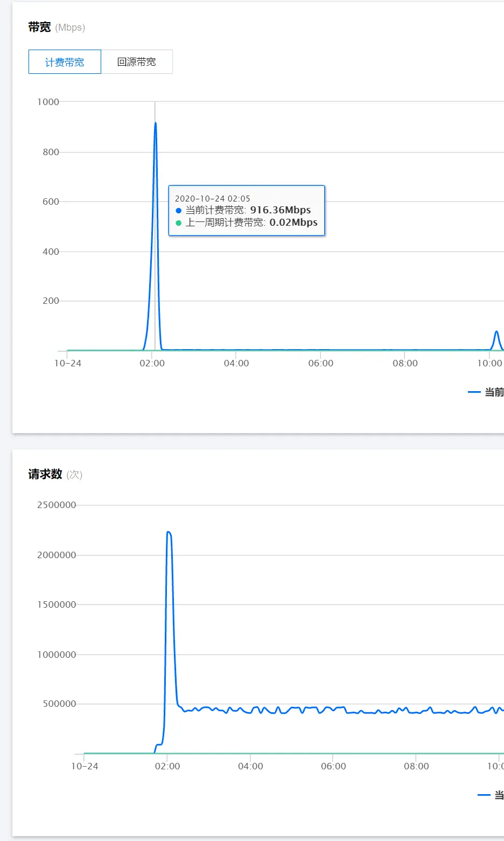Click the 请求数 chart title
Viewport: 504px width, 841px height.
(45, 474)
